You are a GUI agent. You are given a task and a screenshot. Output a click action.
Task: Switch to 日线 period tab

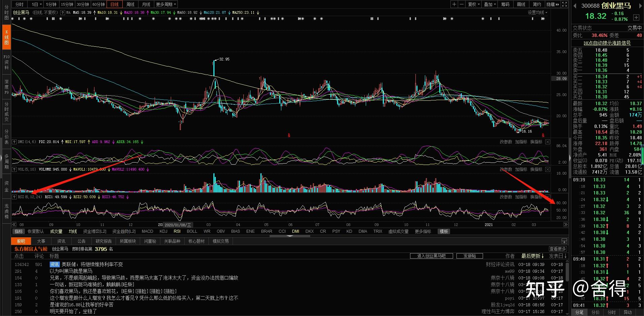click(x=115, y=4)
